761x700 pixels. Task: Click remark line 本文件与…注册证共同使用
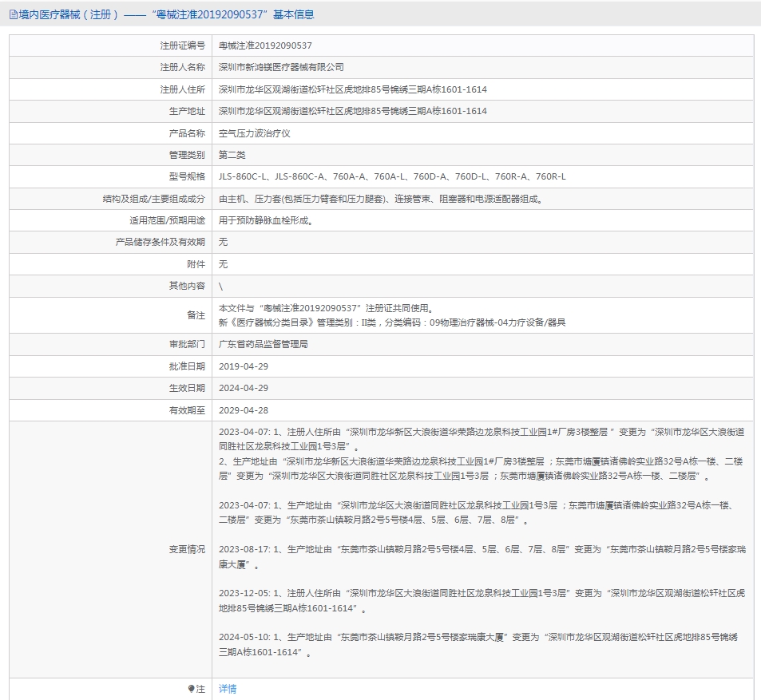click(326, 308)
